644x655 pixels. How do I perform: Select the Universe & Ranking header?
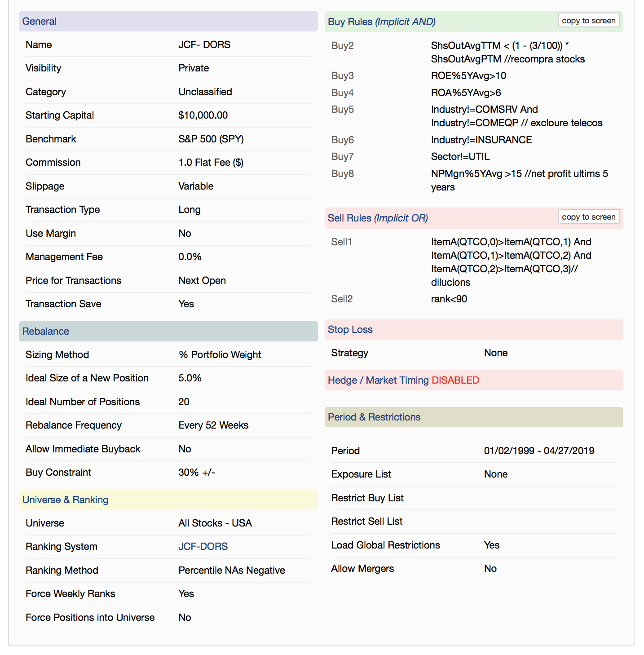[66, 500]
